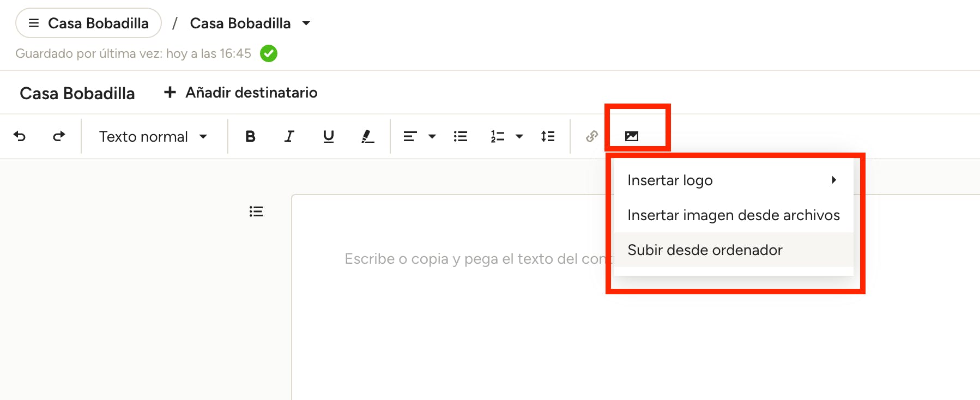
Task: Insert a bulleted list
Action: 461,136
